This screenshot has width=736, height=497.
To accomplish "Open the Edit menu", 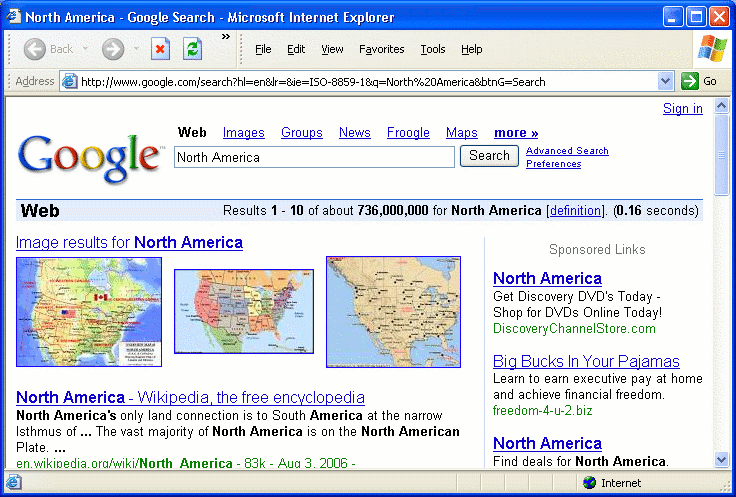I will coord(296,49).
